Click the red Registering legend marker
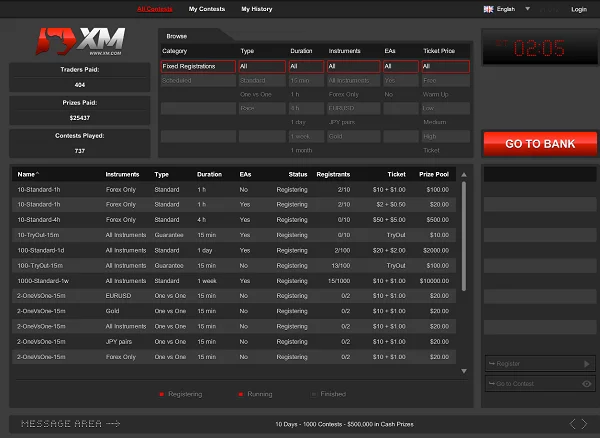Screen dimensions: 600x438 [161, 394]
